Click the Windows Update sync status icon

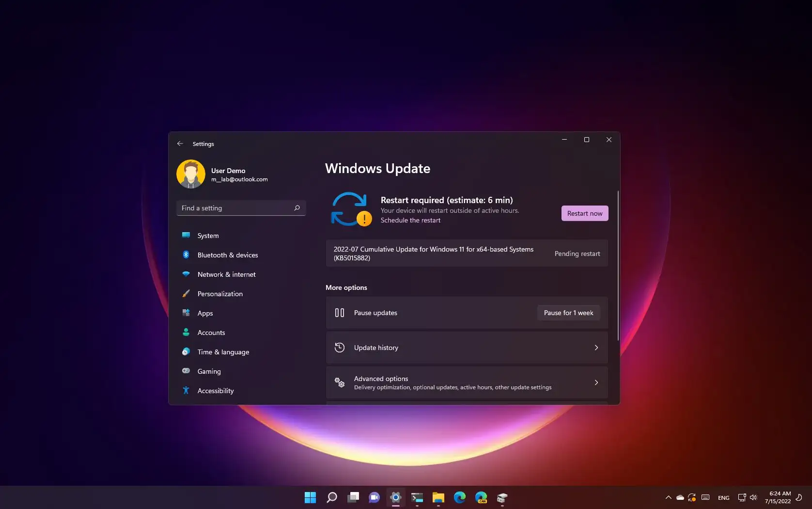[x=351, y=209]
